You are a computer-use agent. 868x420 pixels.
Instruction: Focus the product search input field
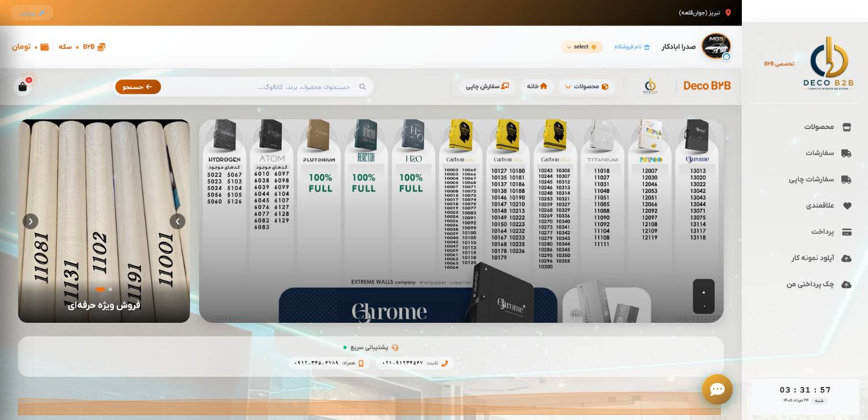244,87
